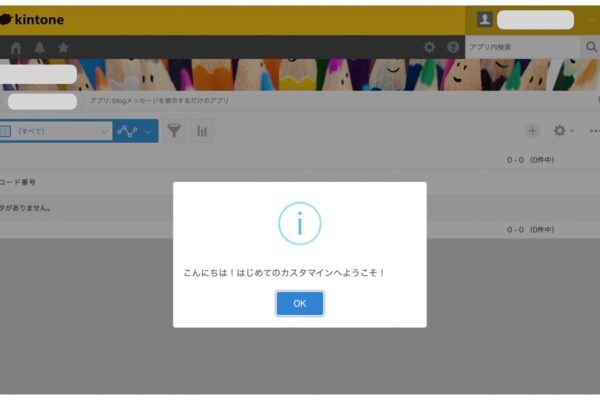Screen dimensions: 600x400
Task: Open the help question mark icon
Action: (x=453, y=47)
